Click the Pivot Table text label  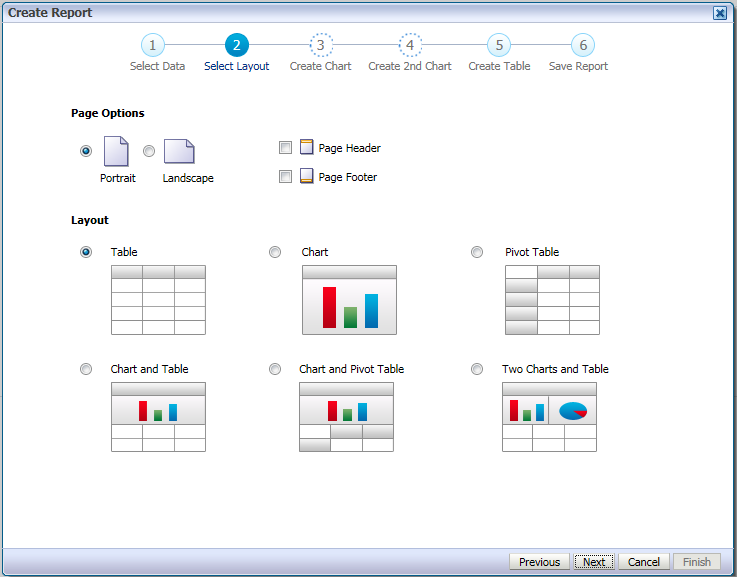pos(532,252)
